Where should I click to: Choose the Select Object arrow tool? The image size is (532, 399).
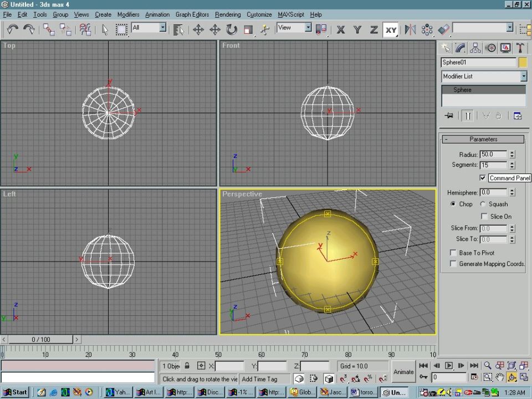(105, 29)
